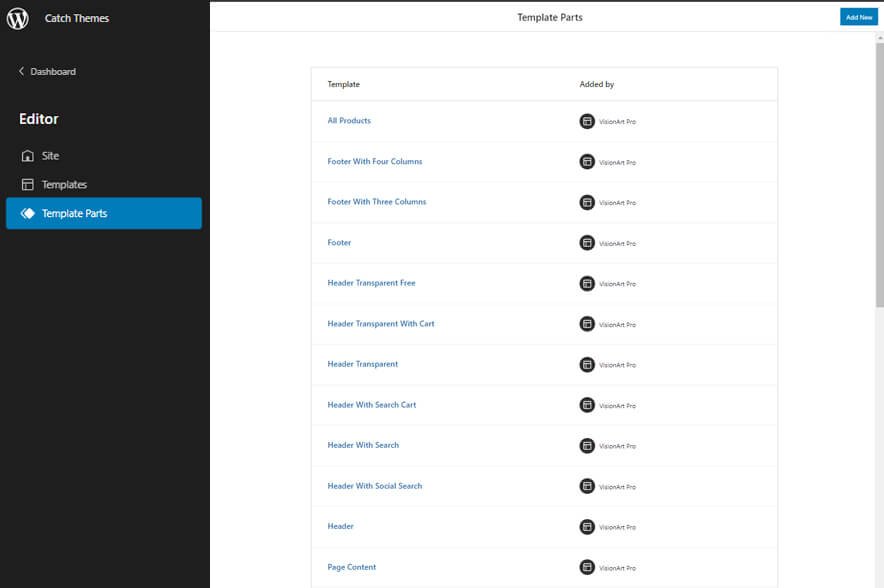Select Dashboard in the navigation sidebar
This screenshot has width=884, height=588.
point(54,71)
